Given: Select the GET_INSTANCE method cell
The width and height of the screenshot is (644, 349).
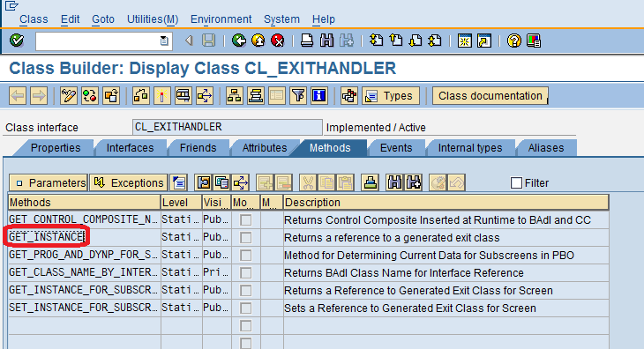Looking at the screenshot, I should click(x=84, y=237).
